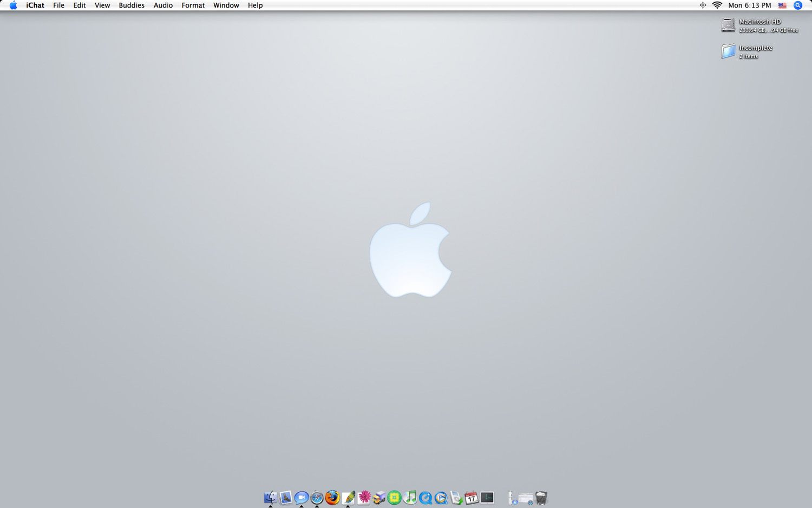
Task: Open Safari compass icon in Dock
Action: coord(317,498)
